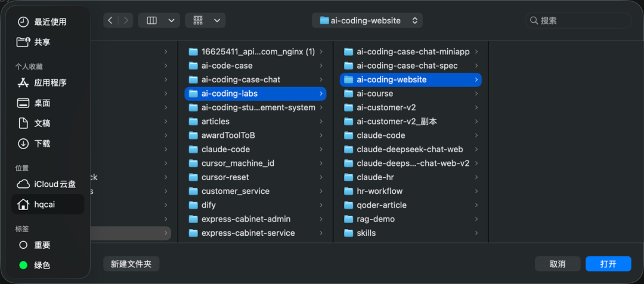Expand chevron next to ai-coding-labs

point(321,94)
